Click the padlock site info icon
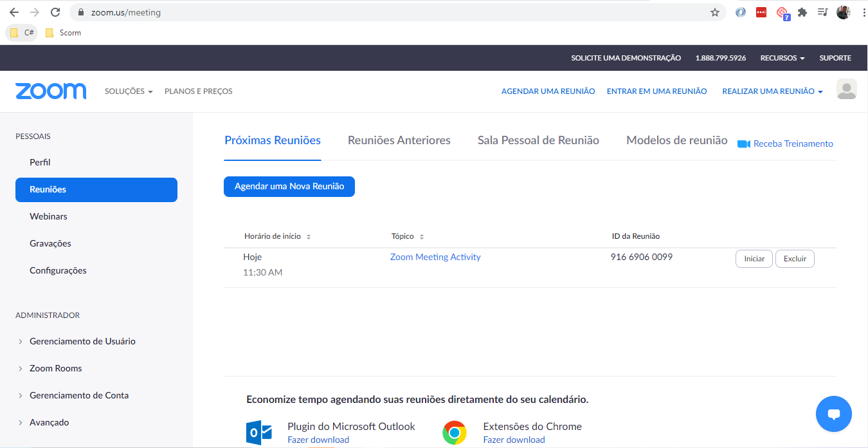868x448 pixels. click(x=81, y=12)
